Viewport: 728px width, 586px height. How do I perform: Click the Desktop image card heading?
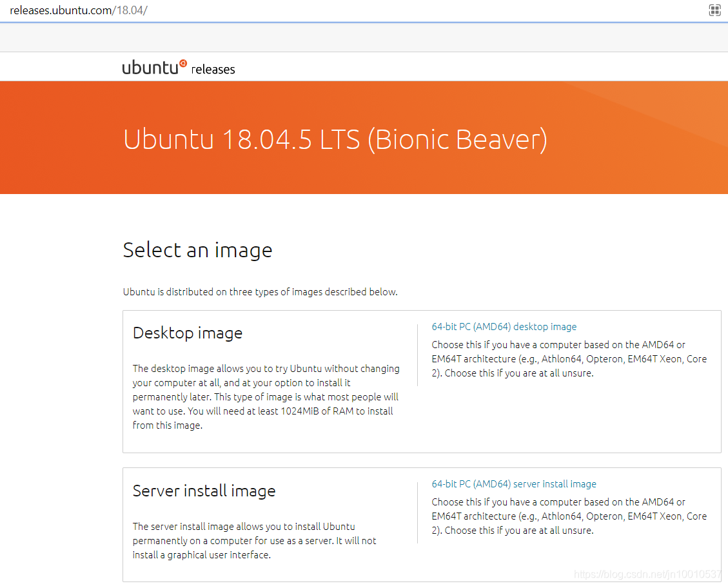pos(187,333)
